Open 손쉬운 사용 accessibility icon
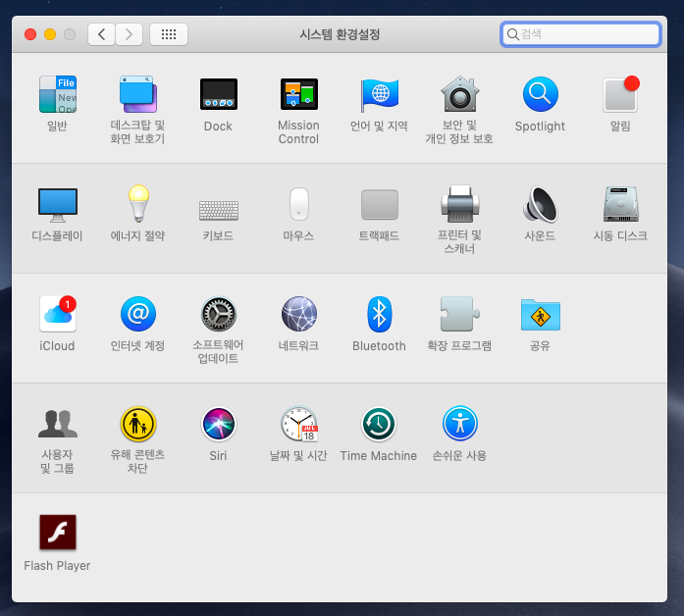Image resolution: width=684 pixels, height=616 pixels. 460,424
